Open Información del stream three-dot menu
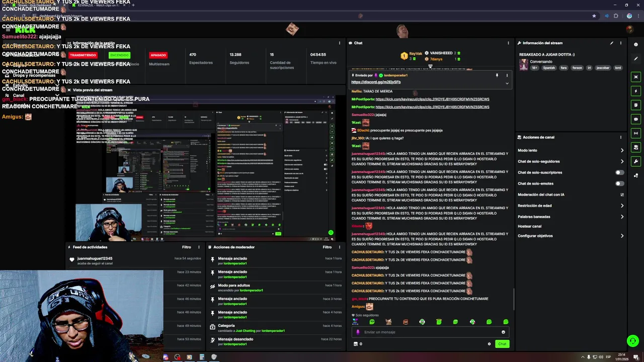This screenshot has height=362, width=644. pyautogui.click(x=621, y=43)
